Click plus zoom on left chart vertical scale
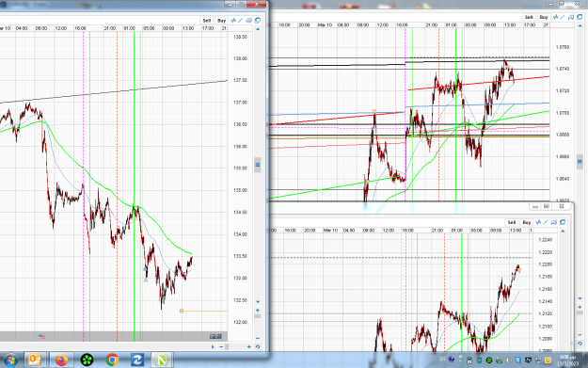 point(258,311)
